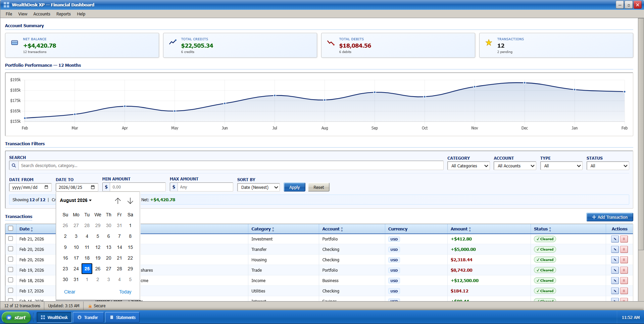Open the Accounts menu
The image size is (644, 324).
pyautogui.click(x=42, y=14)
